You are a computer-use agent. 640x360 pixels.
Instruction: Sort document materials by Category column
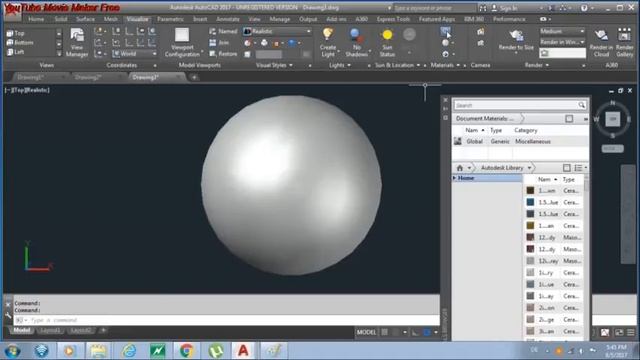pos(526,130)
